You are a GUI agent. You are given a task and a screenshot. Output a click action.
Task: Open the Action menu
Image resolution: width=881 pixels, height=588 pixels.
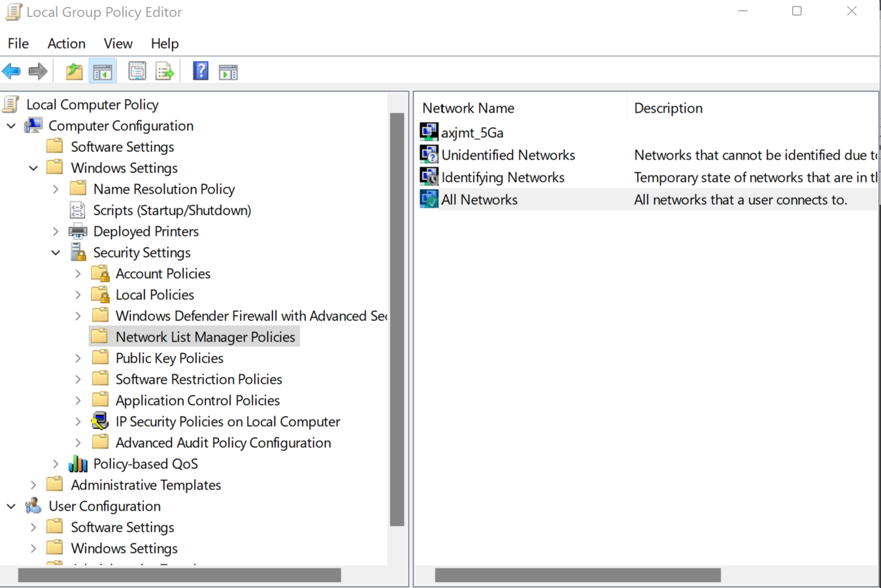click(66, 44)
